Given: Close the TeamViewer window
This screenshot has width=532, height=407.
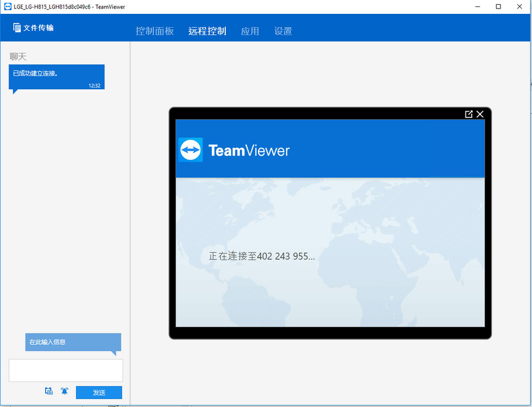Looking at the screenshot, I should [519, 7].
